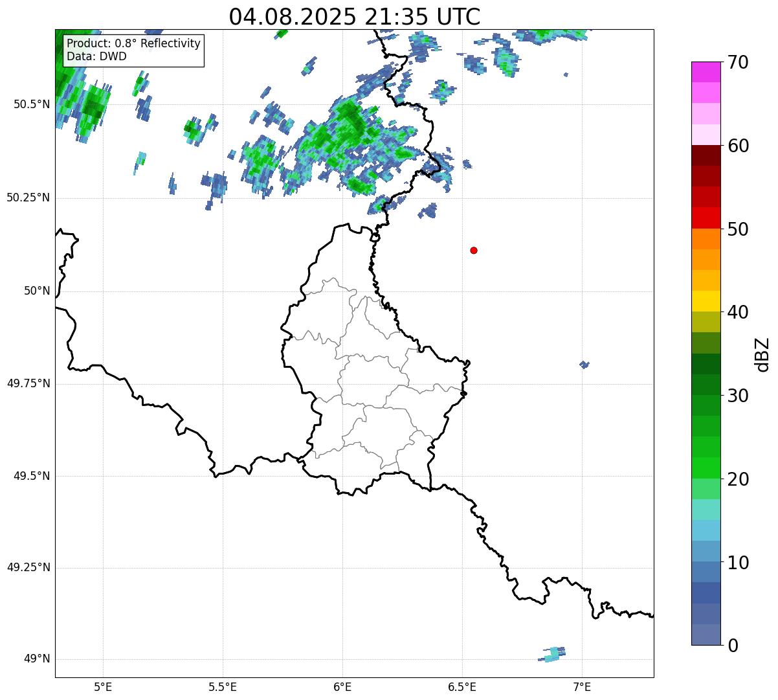This screenshot has width=778, height=700.
Task: Click the 49.5°N latitude label
Action: (x=31, y=476)
